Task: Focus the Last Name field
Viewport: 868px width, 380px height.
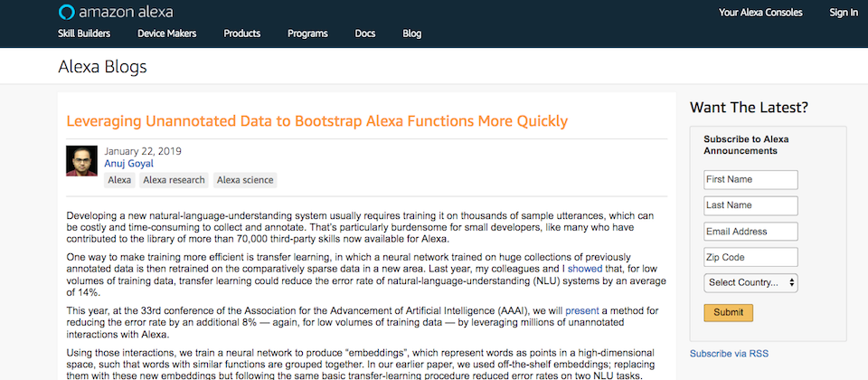Action: pyautogui.click(x=750, y=205)
